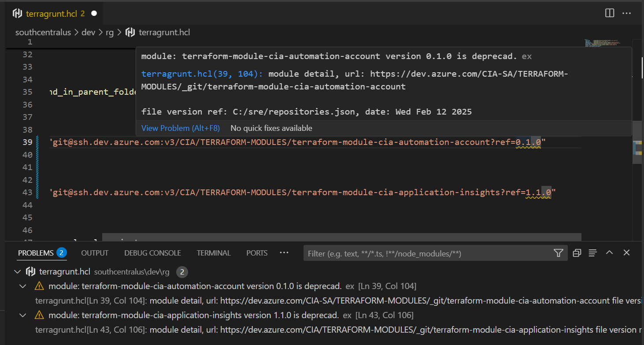Click terragrunt.hcl breadcrumb segment
644x345 pixels.
pos(164,32)
